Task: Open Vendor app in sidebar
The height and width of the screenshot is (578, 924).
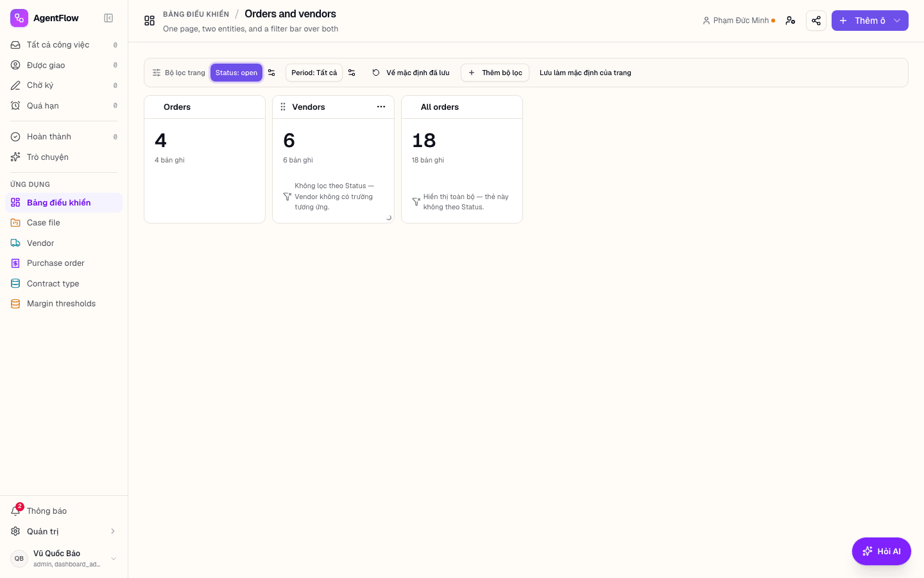Action: [64, 243]
